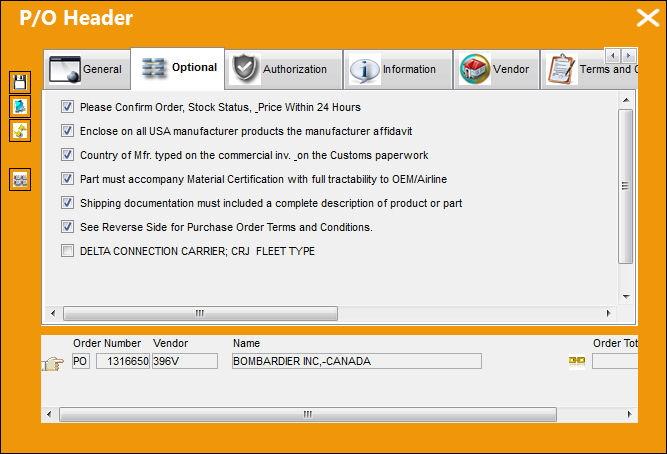Viewport: 667px width, 454px height.
Task: Click the Name column label
Action: (x=246, y=343)
